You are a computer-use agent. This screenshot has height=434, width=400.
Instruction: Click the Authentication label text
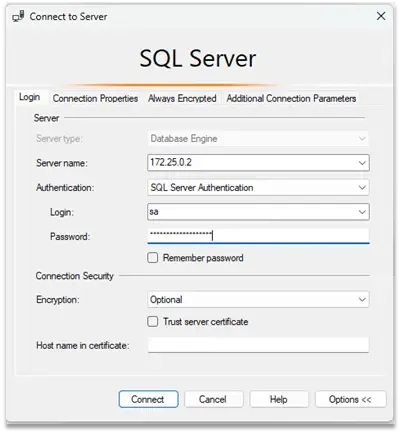[65, 188]
